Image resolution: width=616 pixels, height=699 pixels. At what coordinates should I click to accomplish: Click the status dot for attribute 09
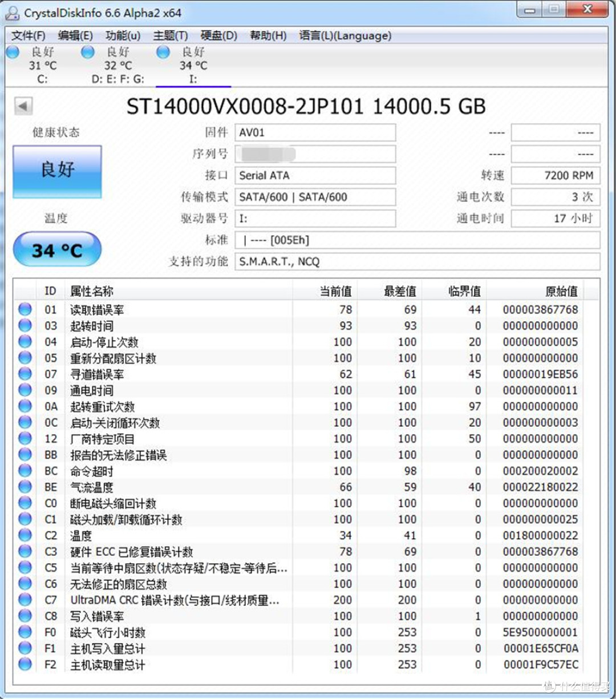click(25, 390)
